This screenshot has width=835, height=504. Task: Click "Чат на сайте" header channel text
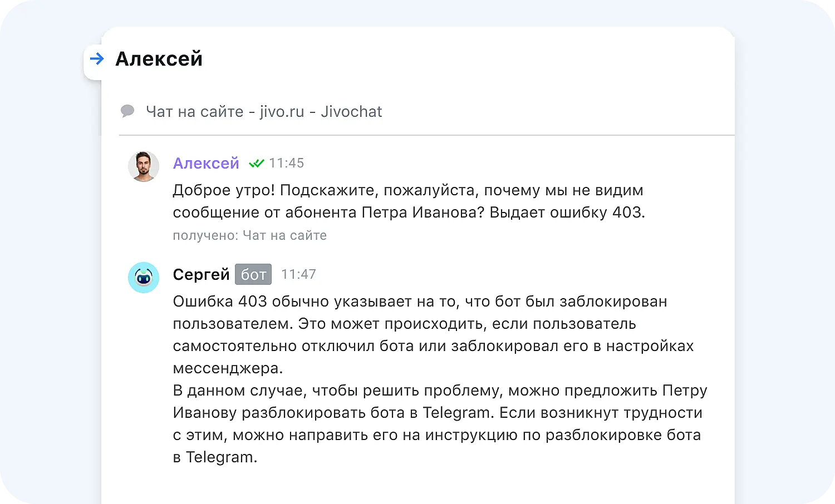[195, 112]
